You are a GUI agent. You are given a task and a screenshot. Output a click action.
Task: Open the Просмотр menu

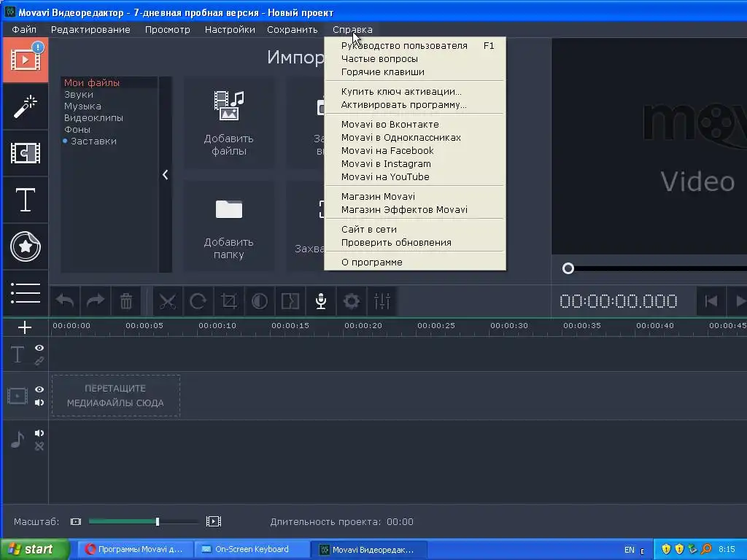[167, 29]
